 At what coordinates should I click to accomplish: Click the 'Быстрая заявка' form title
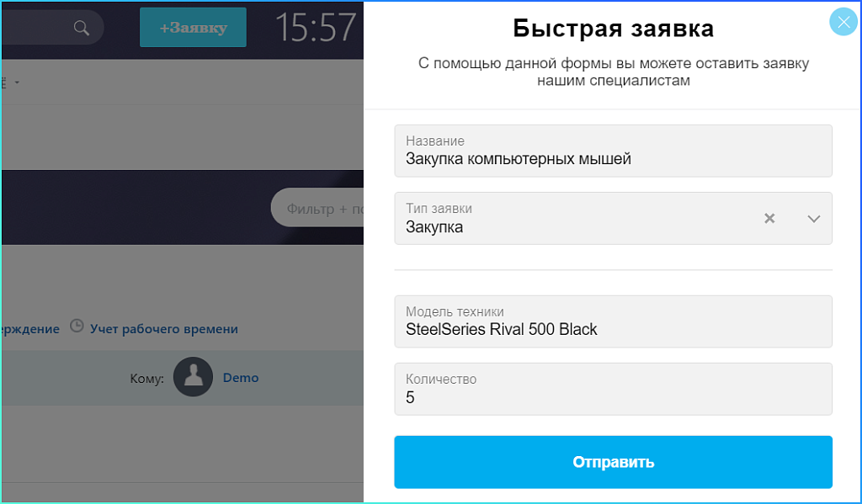[614, 28]
